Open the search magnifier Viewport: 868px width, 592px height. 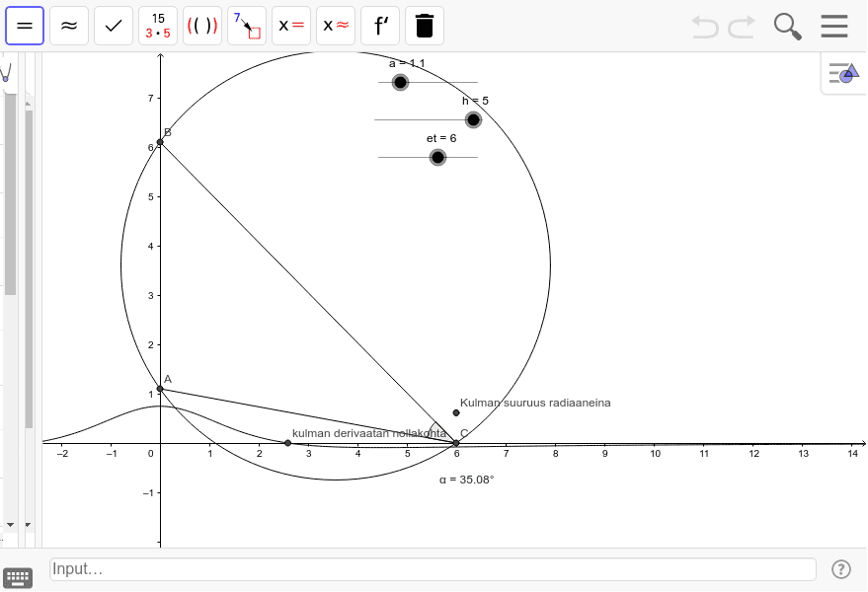787,27
